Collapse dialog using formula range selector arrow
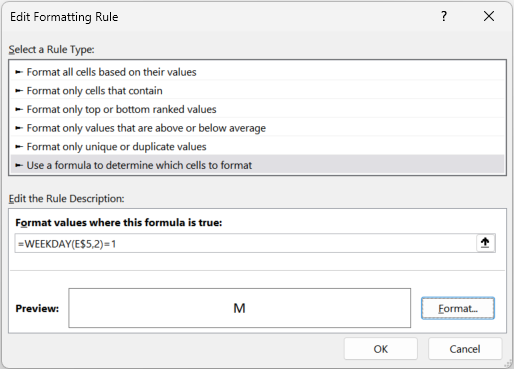This screenshot has height=369, width=514. tap(485, 243)
